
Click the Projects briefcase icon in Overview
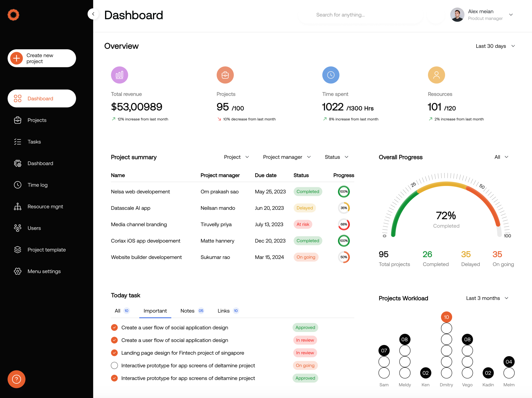(x=225, y=75)
